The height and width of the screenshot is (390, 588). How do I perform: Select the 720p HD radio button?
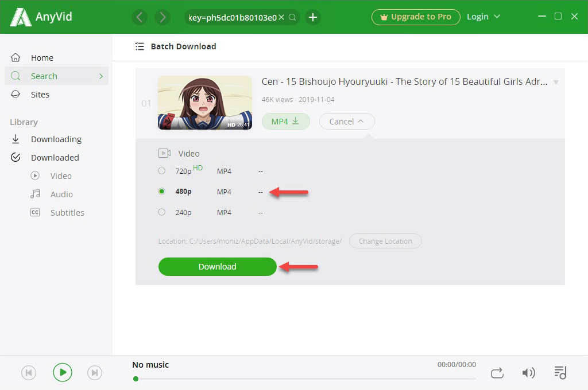(x=161, y=171)
